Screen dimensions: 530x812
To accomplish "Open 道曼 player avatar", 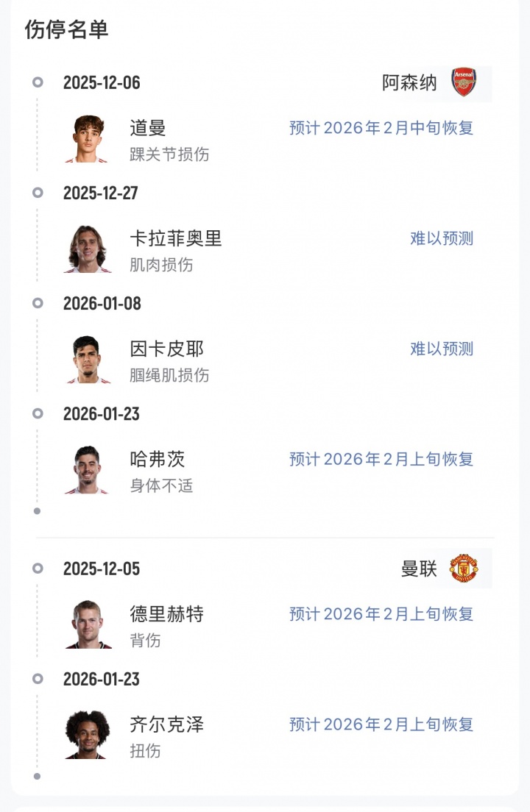I will (x=88, y=138).
